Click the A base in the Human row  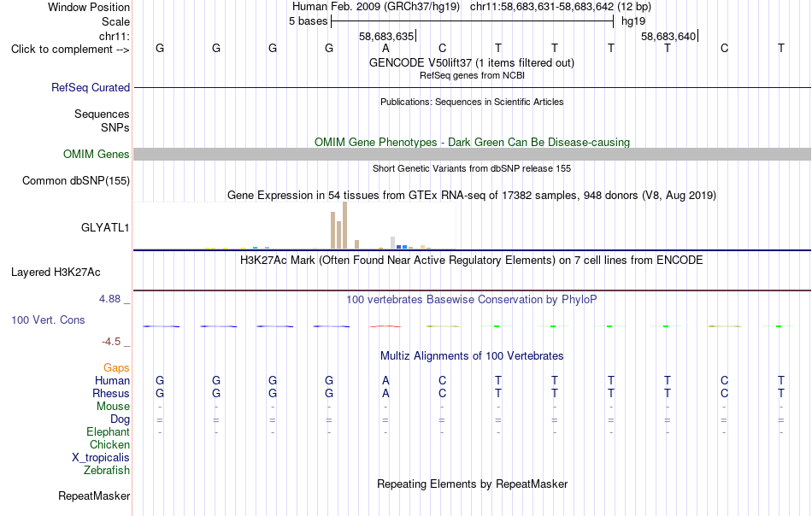pos(385,380)
